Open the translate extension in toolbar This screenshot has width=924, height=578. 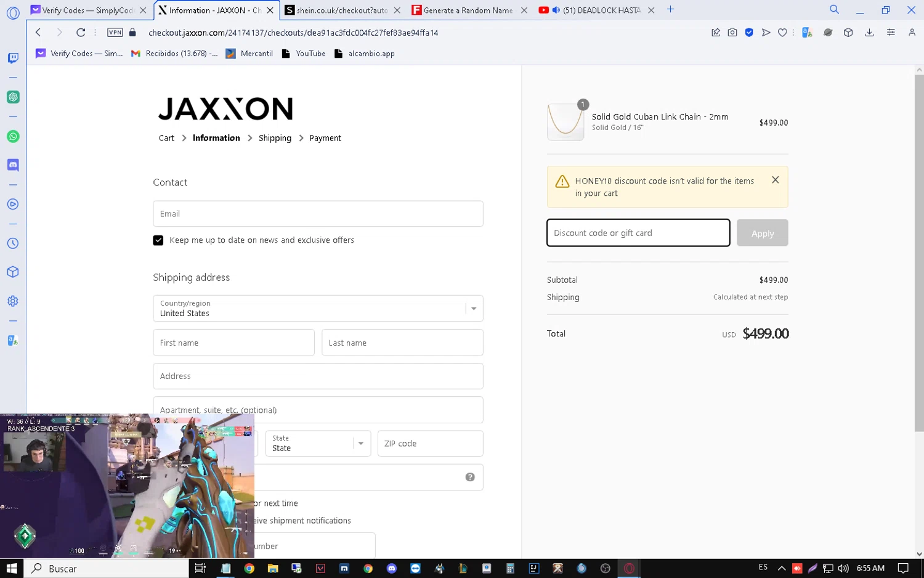tap(807, 33)
